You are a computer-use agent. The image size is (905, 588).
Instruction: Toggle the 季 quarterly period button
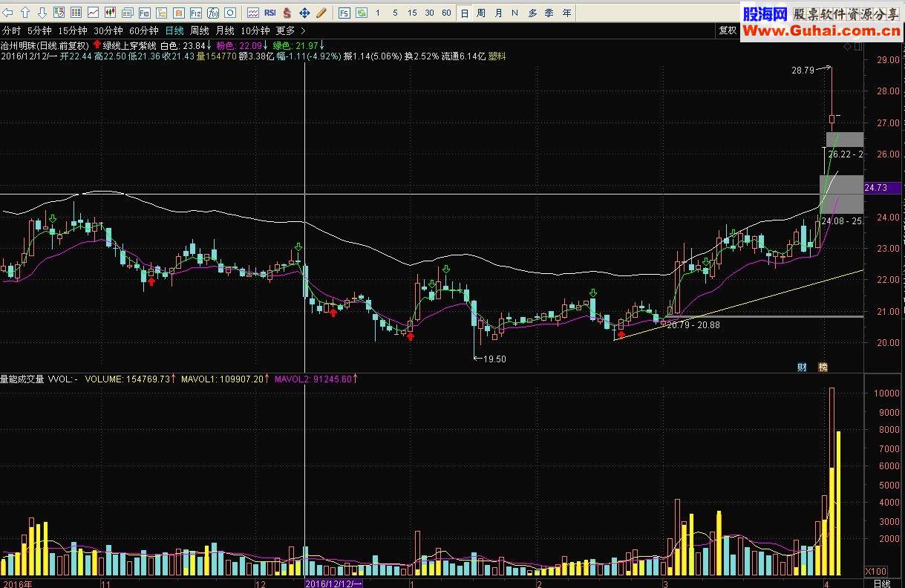[549, 13]
